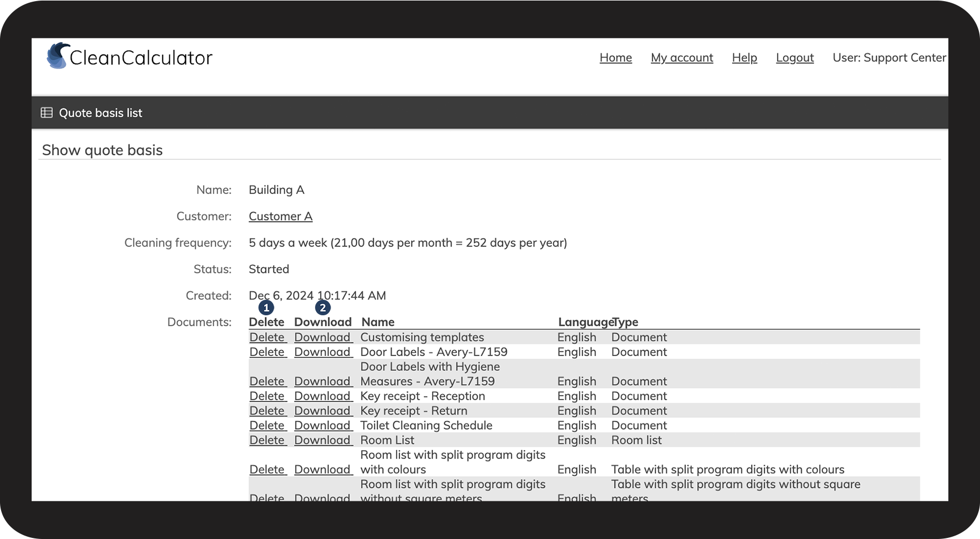Image resolution: width=980 pixels, height=539 pixels.
Task: Open the Help page
Action: [744, 58]
